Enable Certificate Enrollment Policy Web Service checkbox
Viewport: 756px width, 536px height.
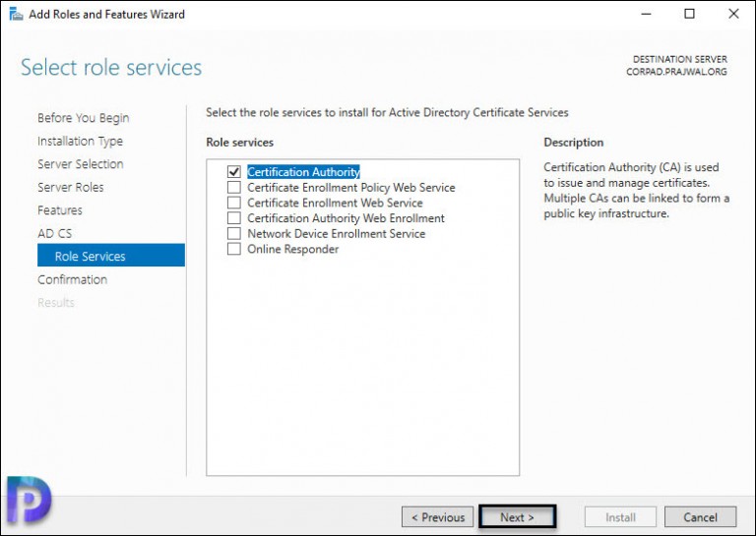pos(234,187)
